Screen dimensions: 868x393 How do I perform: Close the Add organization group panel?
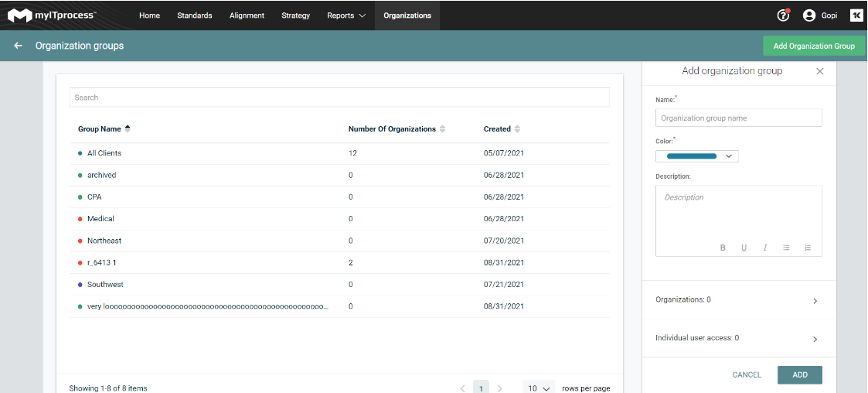pyautogui.click(x=820, y=71)
